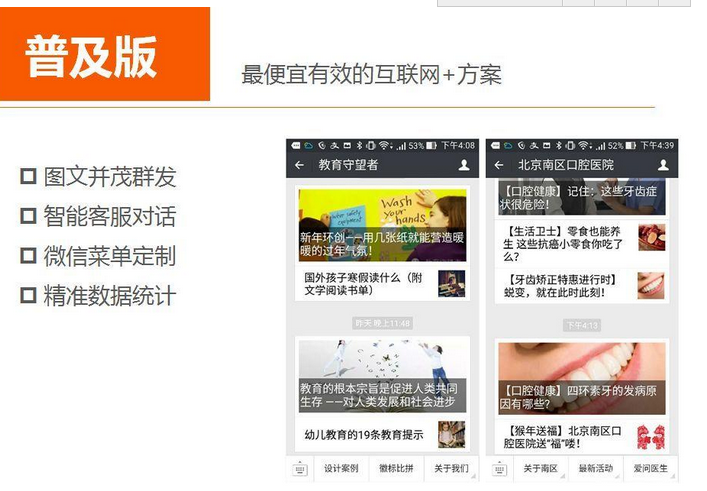Tap back arrow in 北京南区口腔医院 header

pos(499,165)
